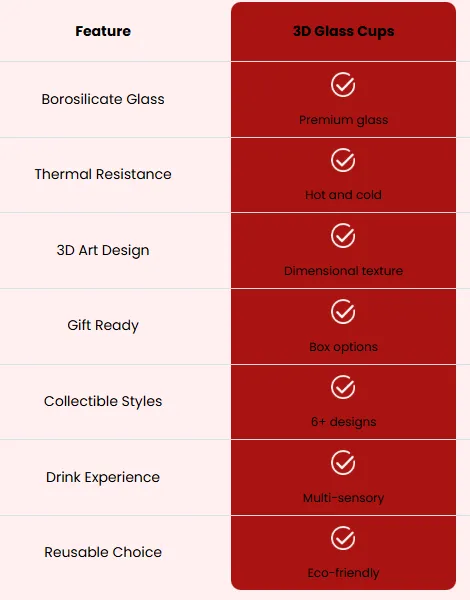Click the Premium glass description text
Screen dimensions: 470x600
coord(343,120)
